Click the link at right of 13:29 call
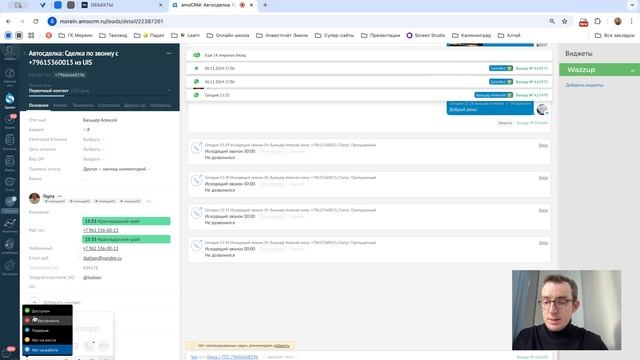This screenshot has height=360, width=640. click(543, 145)
